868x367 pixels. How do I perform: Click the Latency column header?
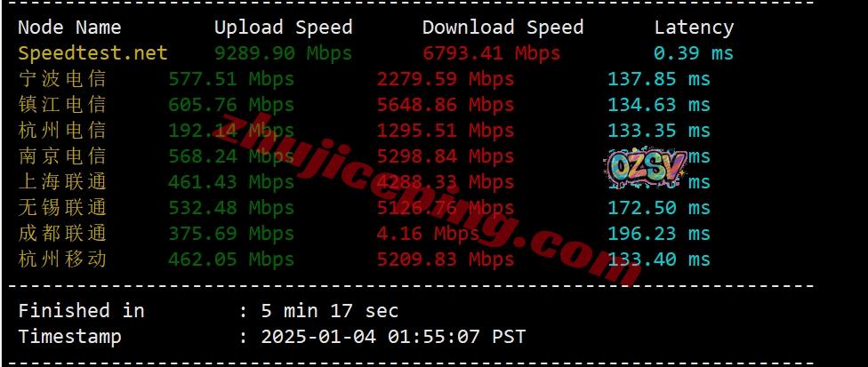tap(695, 27)
